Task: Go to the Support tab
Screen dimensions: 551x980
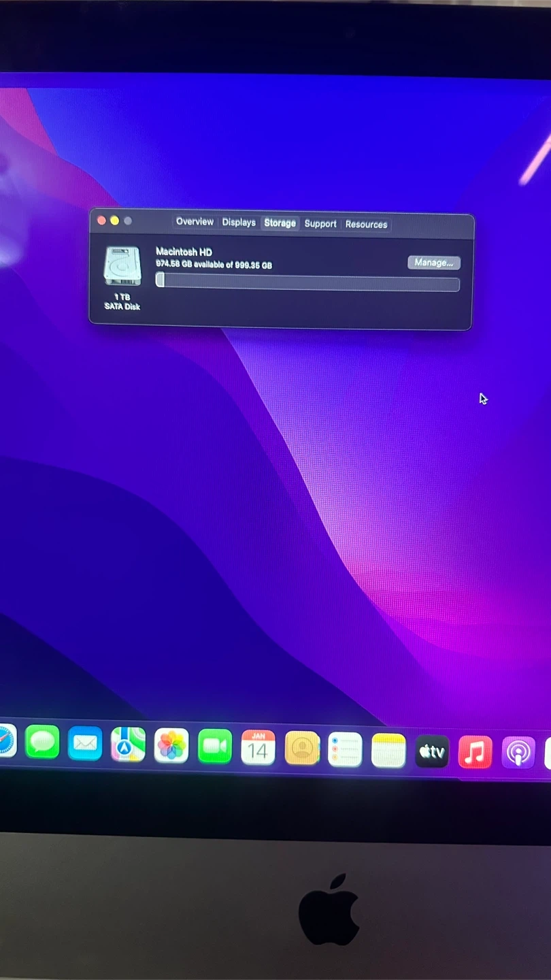Action: pyautogui.click(x=320, y=224)
